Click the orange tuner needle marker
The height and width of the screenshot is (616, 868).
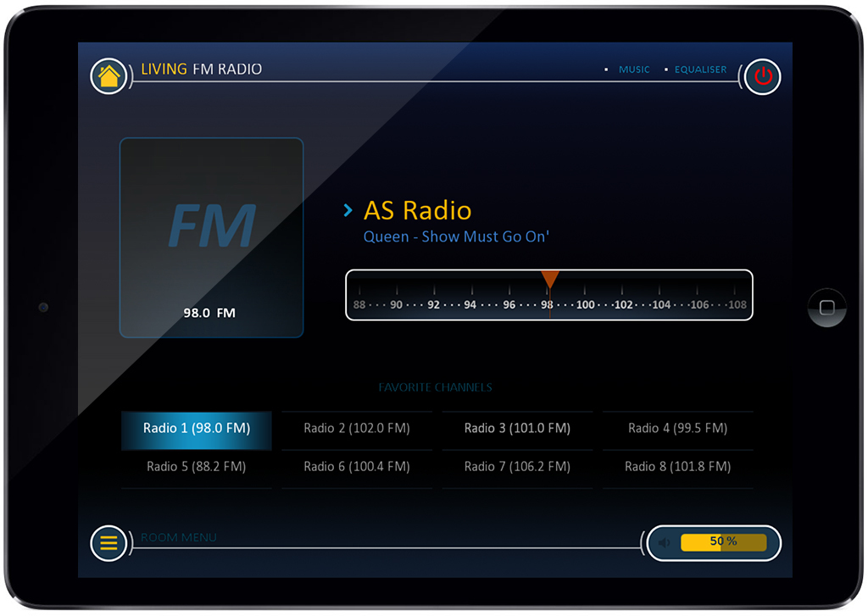pyautogui.click(x=549, y=280)
